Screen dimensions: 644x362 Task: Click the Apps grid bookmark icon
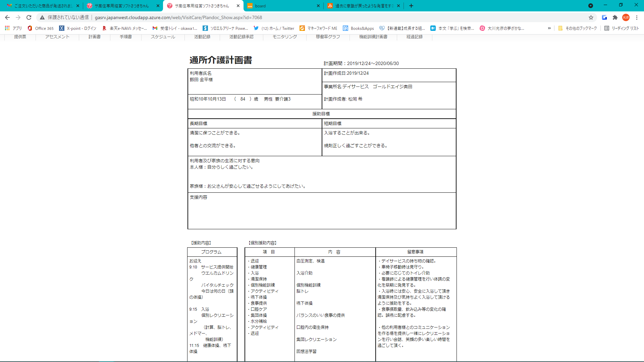click(x=7, y=28)
